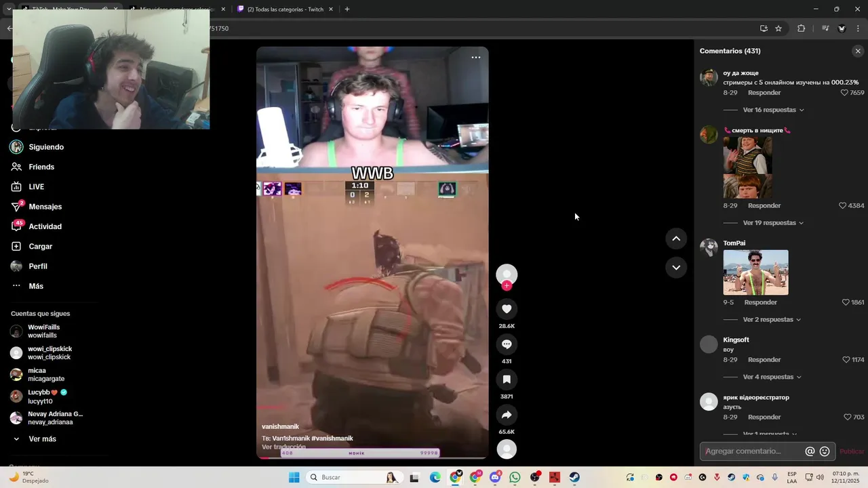Screen dimensions: 868x488
Task: Like the video with the heart icon
Action: (507, 309)
